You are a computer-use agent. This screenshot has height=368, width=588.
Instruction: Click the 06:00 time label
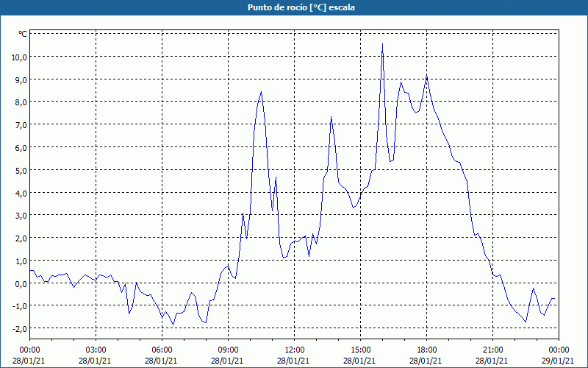162,350
